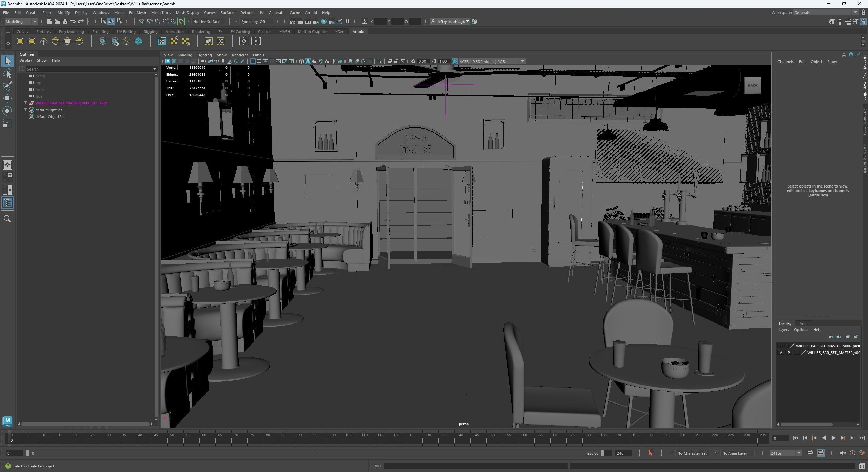
Task: Click the Open Scene folder icon
Action: tap(57, 21)
